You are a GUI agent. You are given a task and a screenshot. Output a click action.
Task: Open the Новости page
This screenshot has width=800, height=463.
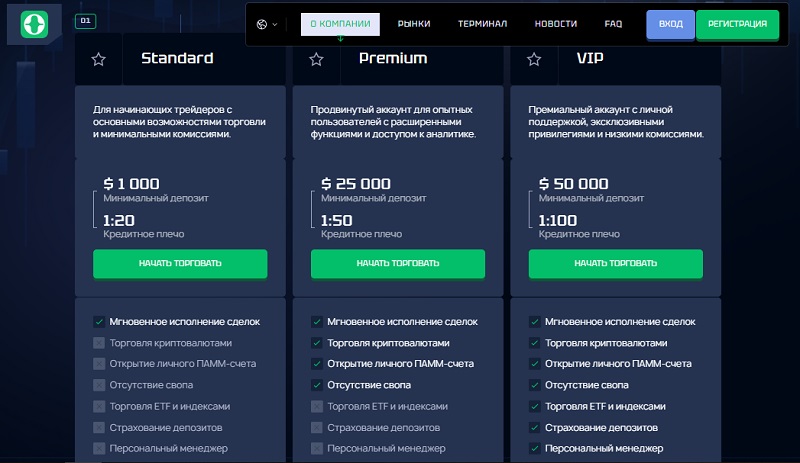pos(556,24)
